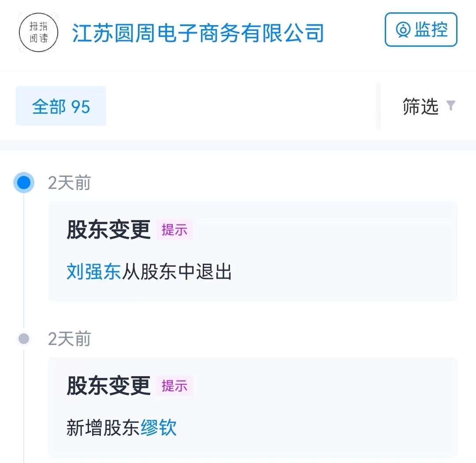The width and height of the screenshot is (476, 463).
Task: Click 提示 tag in the 缪钦 card
Action: pos(175,386)
